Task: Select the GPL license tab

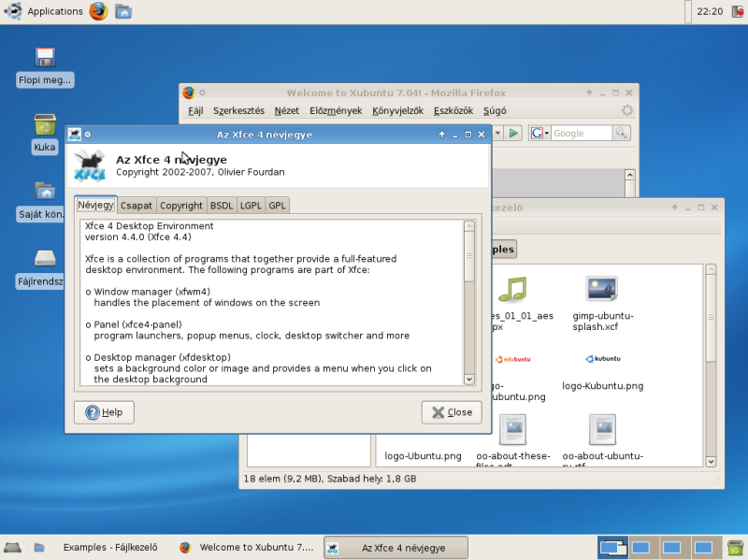Action: (278, 206)
